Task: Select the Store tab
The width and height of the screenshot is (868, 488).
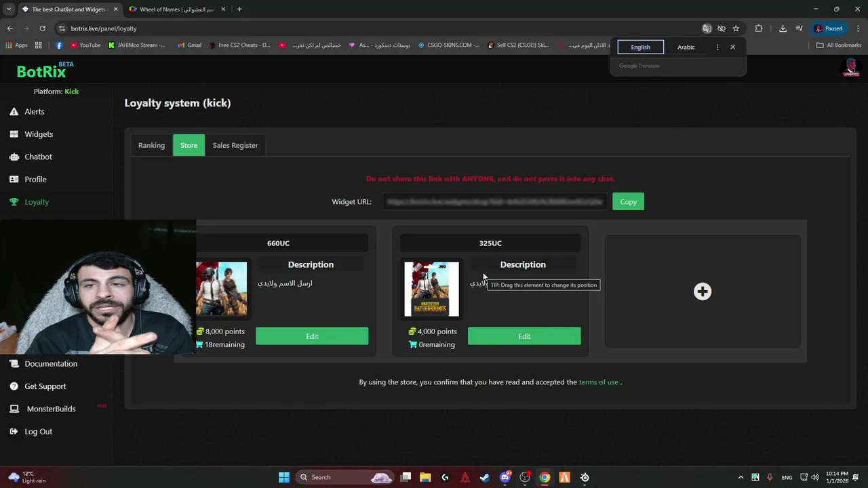Action: tap(189, 145)
